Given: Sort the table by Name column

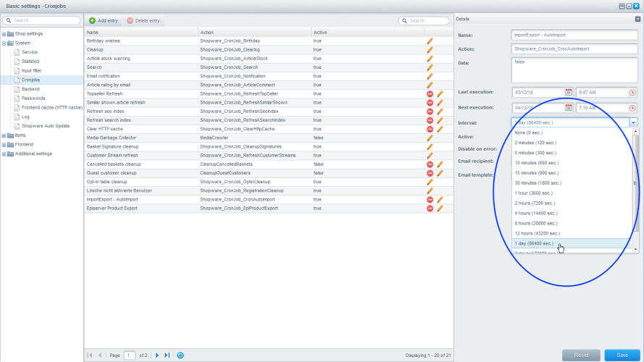Looking at the screenshot, I should click(x=141, y=33).
